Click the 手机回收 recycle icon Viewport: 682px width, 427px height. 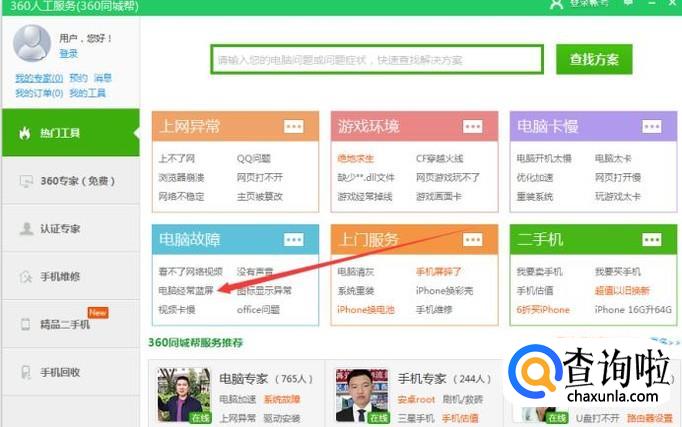pyautogui.click(x=26, y=372)
